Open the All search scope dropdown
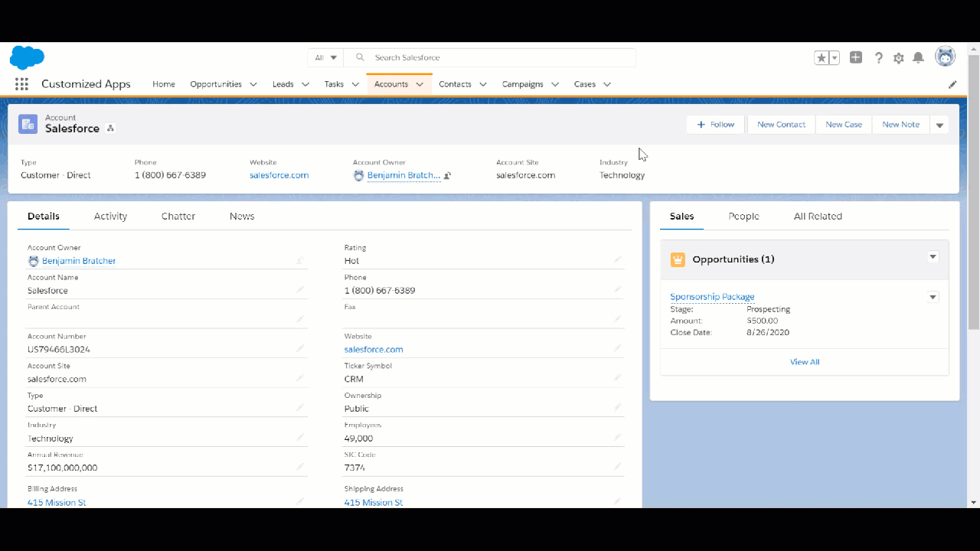 point(326,57)
